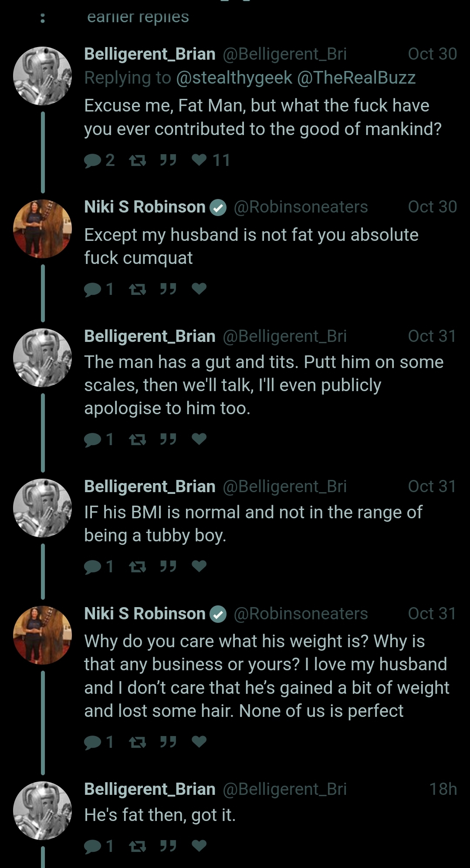Tap Belligerent_Brian's avatar on the first tweet
The height and width of the screenshot is (868, 470).
coord(43,76)
